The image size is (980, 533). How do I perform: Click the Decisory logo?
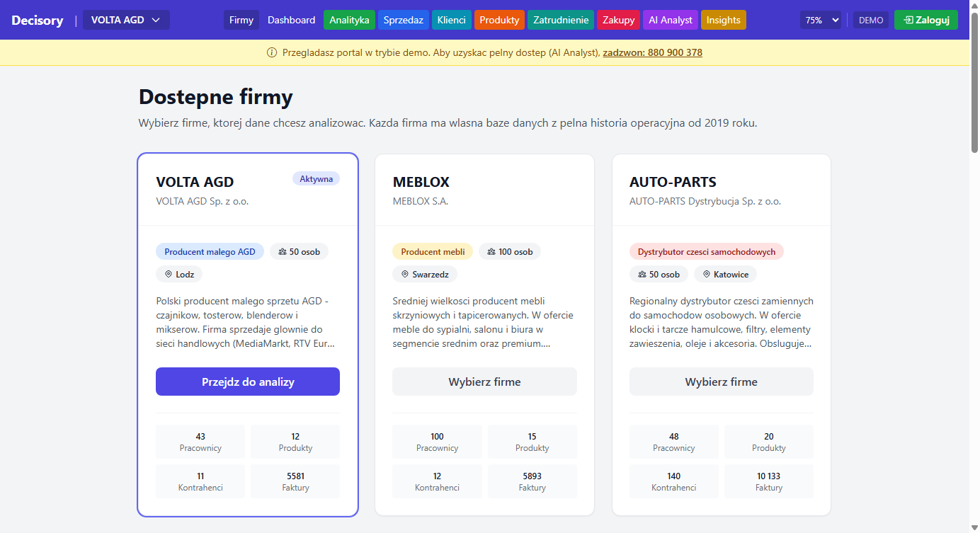pyautogui.click(x=38, y=20)
